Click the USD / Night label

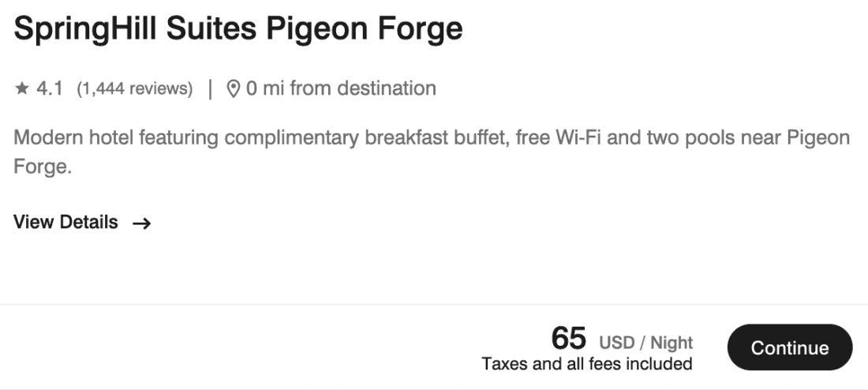(645, 343)
